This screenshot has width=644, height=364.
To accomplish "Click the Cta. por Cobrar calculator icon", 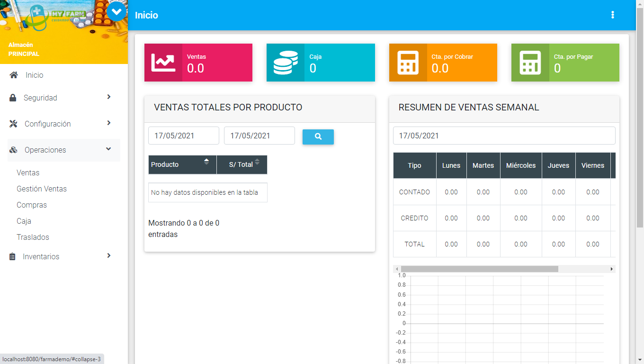I will point(408,63).
